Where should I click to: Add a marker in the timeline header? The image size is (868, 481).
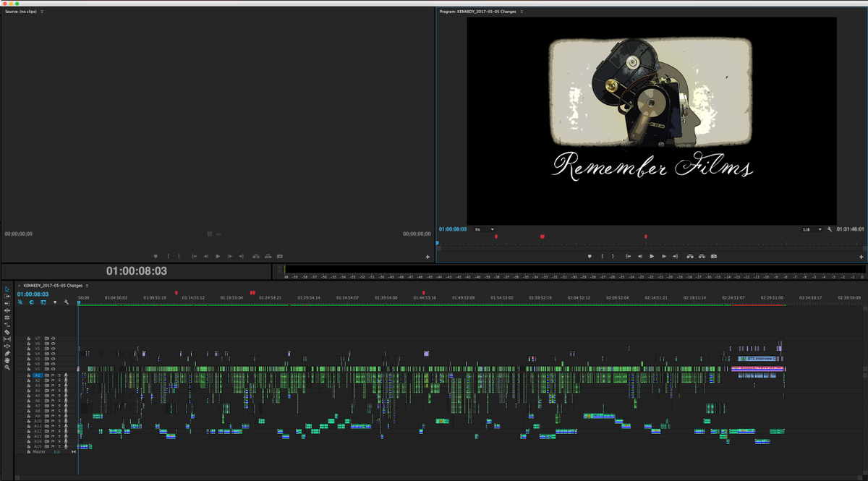[54, 302]
